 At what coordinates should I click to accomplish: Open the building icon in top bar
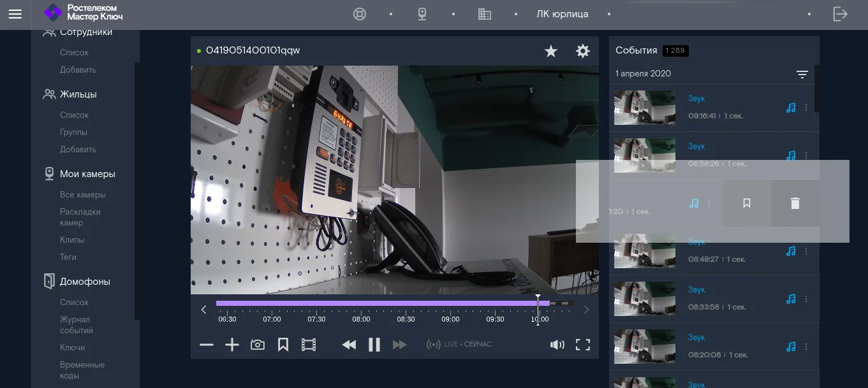pos(485,14)
